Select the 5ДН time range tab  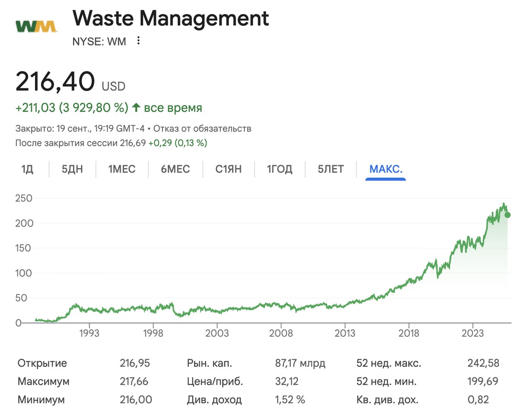(72, 169)
